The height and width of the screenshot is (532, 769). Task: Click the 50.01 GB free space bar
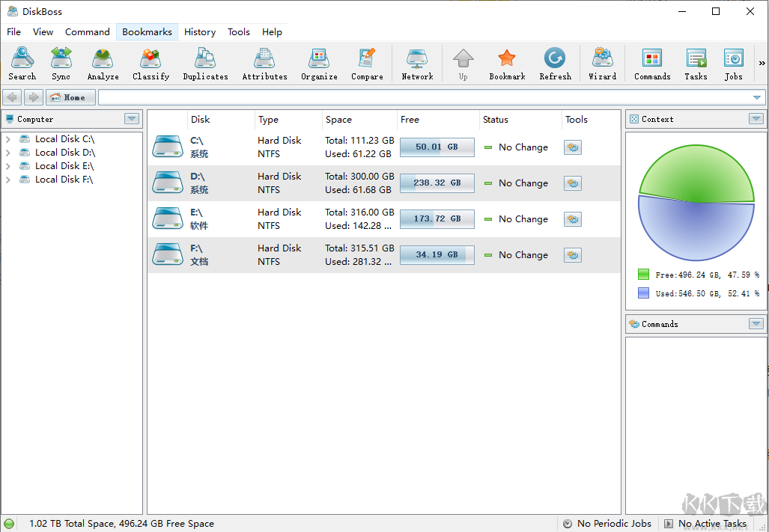pos(437,147)
